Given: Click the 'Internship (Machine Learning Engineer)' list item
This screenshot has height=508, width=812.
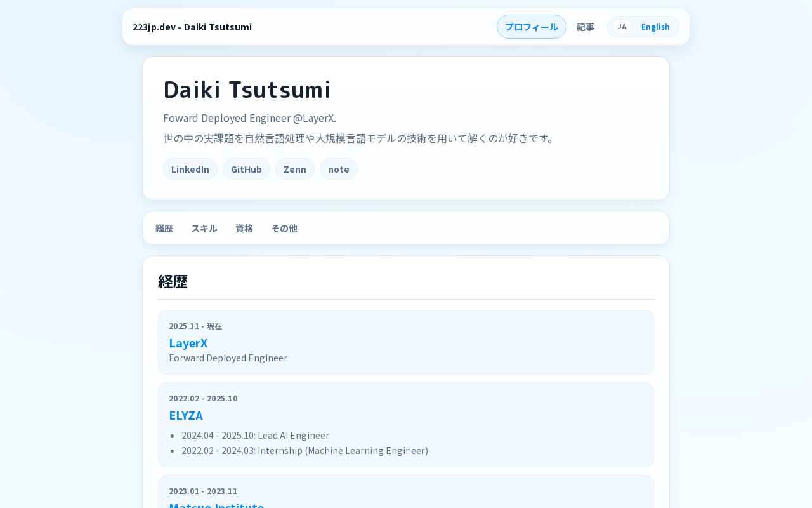Looking at the screenshot, I should [304, 450].
